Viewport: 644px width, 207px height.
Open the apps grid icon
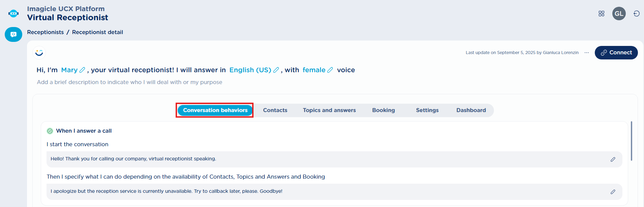601,14
